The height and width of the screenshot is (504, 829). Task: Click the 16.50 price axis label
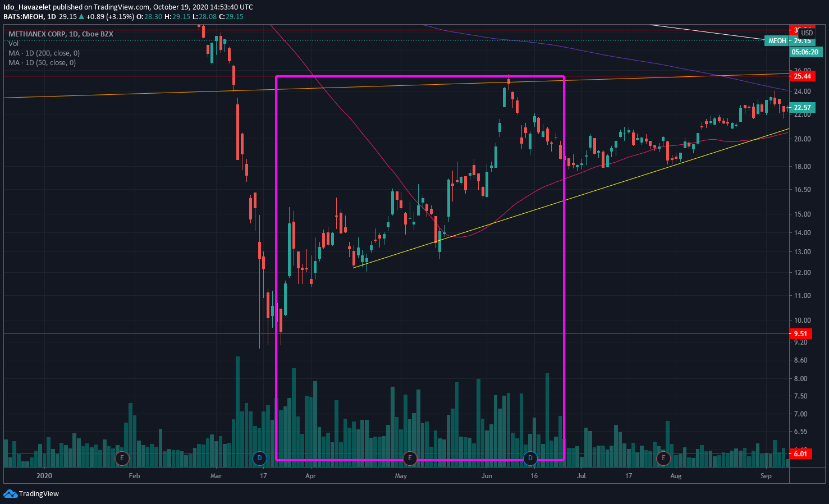802,190
